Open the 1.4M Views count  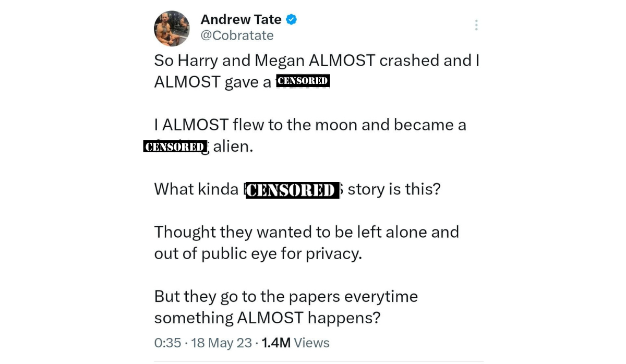click(295, 343)
